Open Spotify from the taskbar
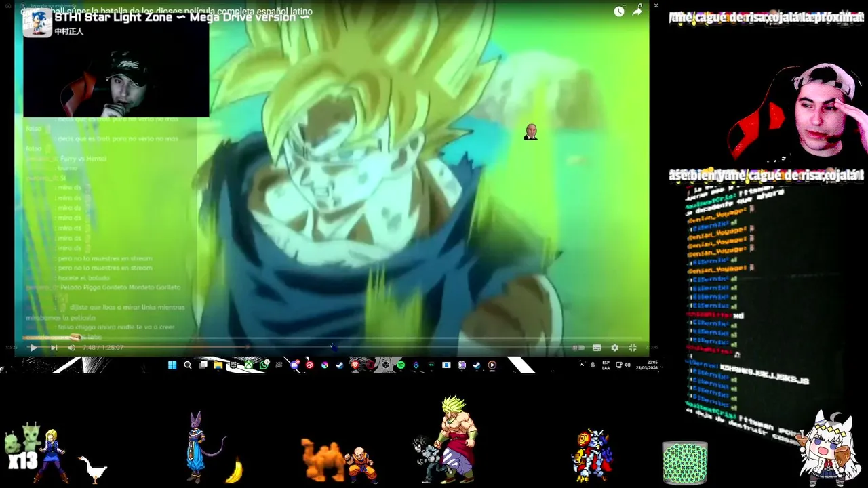Image resolution: width=868 pixels, height=488 pixels. point(401,365)
